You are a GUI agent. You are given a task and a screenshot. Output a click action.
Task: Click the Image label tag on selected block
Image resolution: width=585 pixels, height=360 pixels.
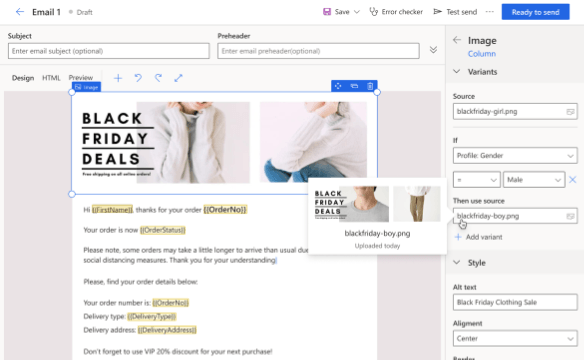pyautogui.click(x=86, y=87)
